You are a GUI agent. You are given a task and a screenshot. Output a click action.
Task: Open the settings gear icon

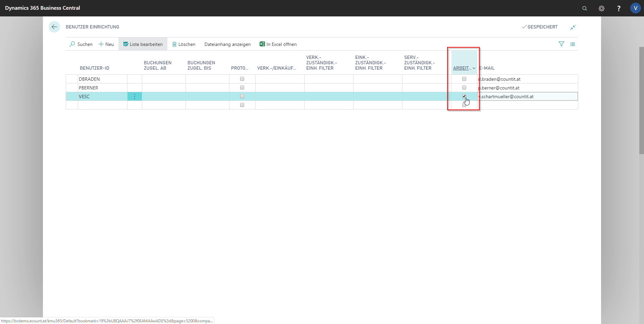click(601, 8)
